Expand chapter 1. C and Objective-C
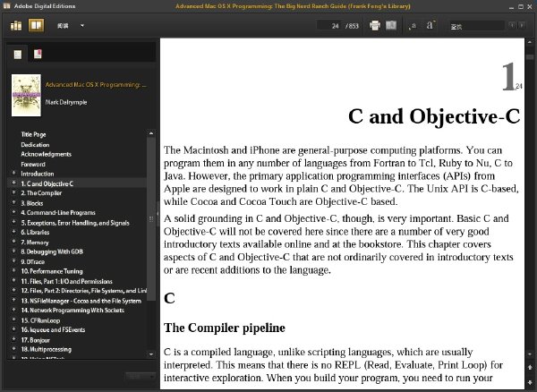Viewport: 537px width, 392px height. [x=13, y=183]
